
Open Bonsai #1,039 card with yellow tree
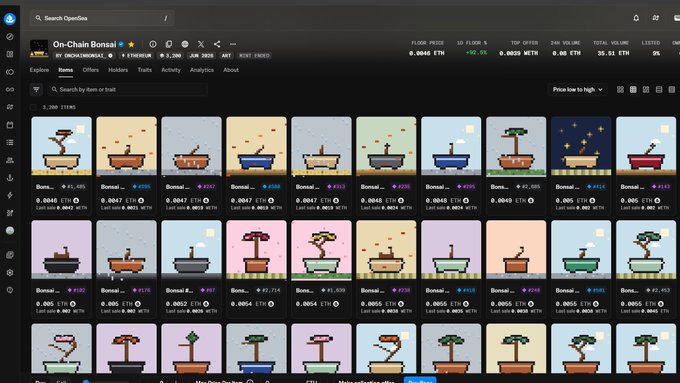pyautogui.click(x=321, y=269)
